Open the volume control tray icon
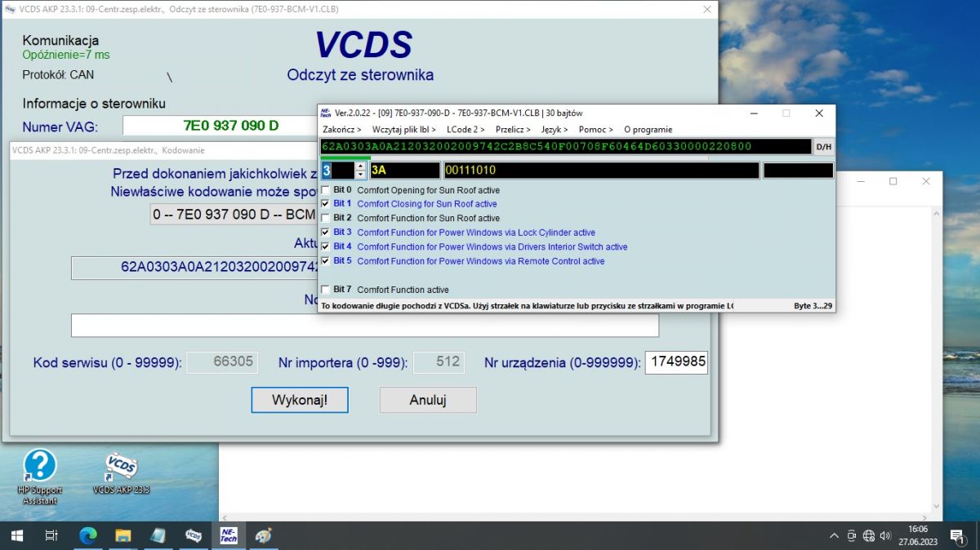 point(886,536)
